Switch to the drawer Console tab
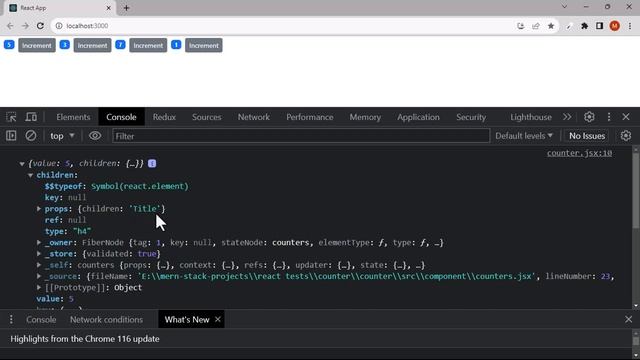Viewport: 640px width, 360px height. coord(41,320)
